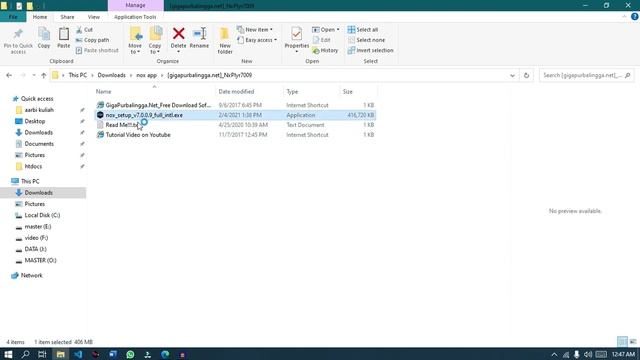Viewport: 640px width, 360px height.
Task: Click the Edit ribbon command
Action: (x=322, y=40)
